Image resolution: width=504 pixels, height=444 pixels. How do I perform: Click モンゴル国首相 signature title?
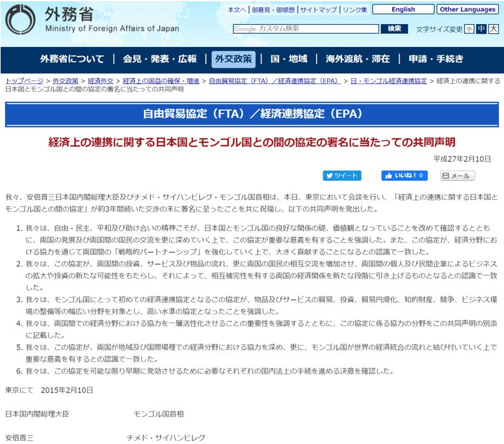coord(159,414)
